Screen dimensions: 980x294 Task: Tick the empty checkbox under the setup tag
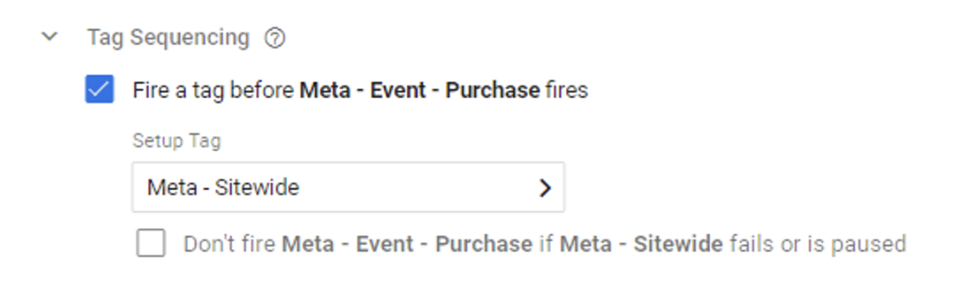tap(150, 243)
